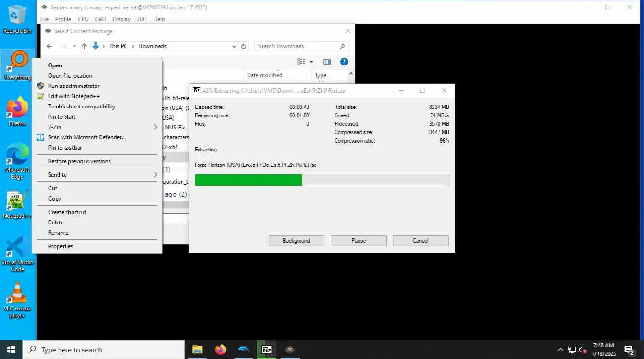This screenshot has width=644, height=359.
Task: Click the Microsoft Defender scan icon
Action: (x=40, y=137)
